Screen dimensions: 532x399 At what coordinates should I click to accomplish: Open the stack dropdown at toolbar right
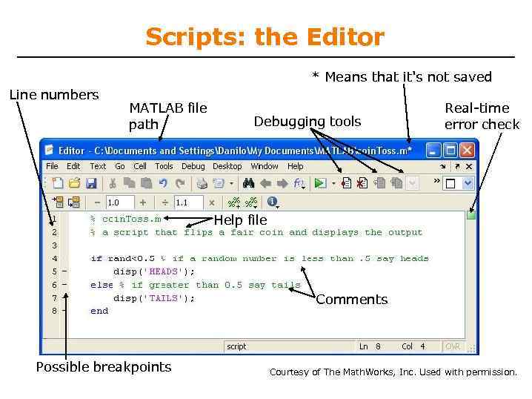tap(468, 184)
